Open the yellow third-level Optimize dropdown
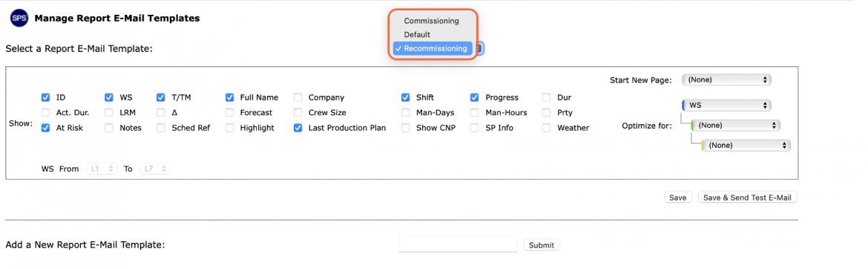Screen dimensions: 868x269 (x=746, y=146)
